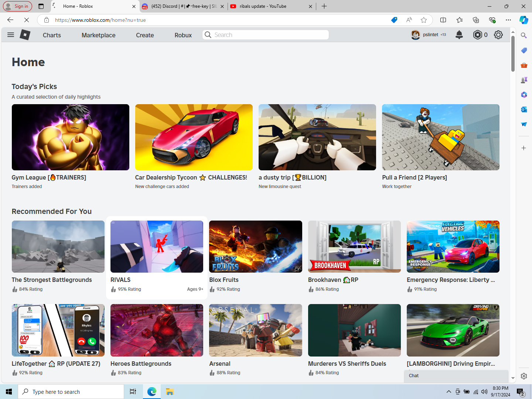The image size is (532, 399).
Task: Show hidden system tray icons
Action: [x=449, y=392]
